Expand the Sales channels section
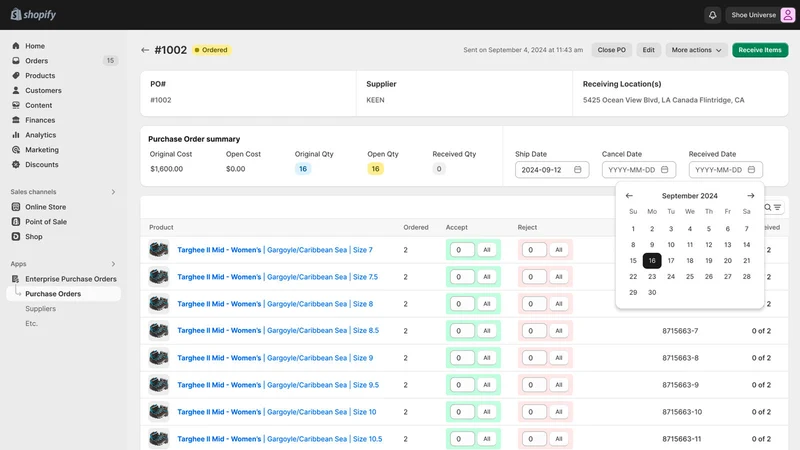Image resolution: width=800 pixels, height=450 pixels. click(x=113, y=192)
